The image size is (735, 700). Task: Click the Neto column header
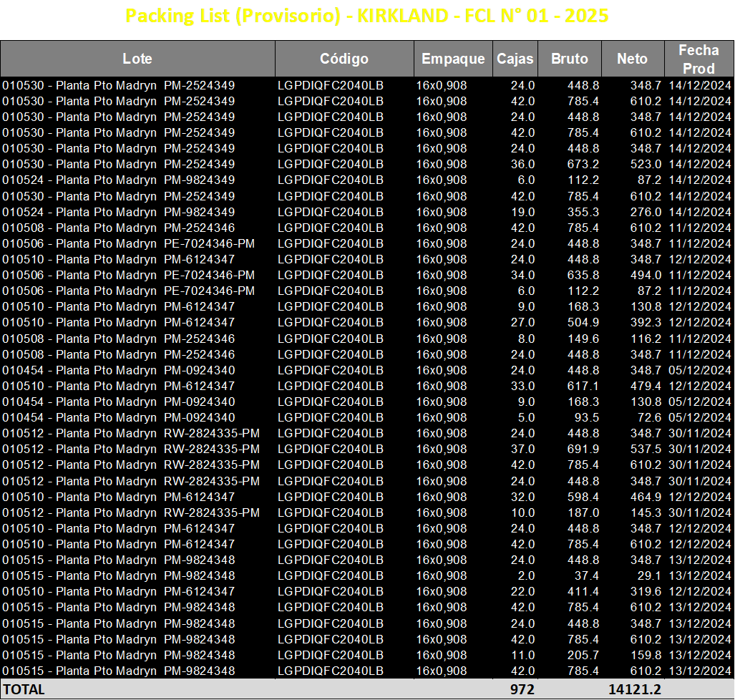tap(633, 59)
